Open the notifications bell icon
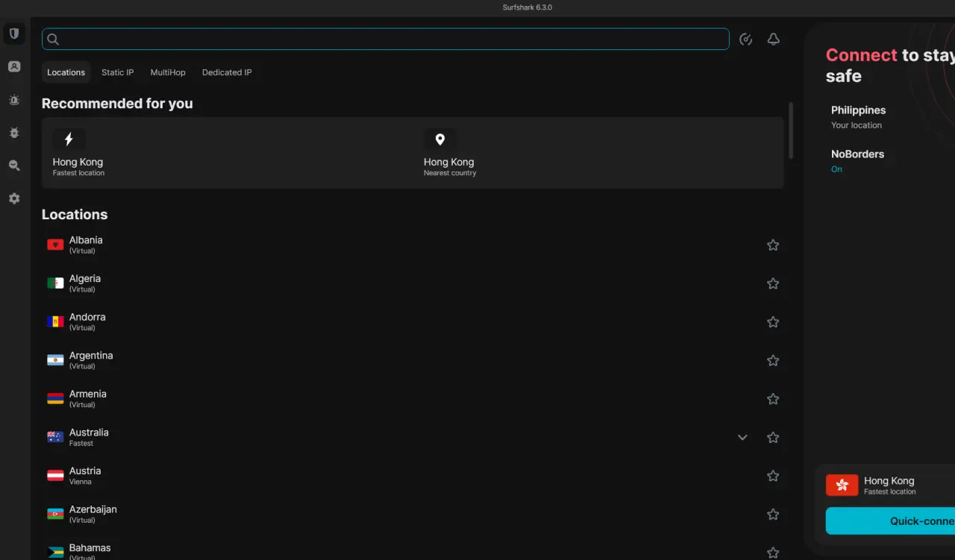The width and height of the screenshot is (955, 560). pyautogui.click(x=774, y=40)
